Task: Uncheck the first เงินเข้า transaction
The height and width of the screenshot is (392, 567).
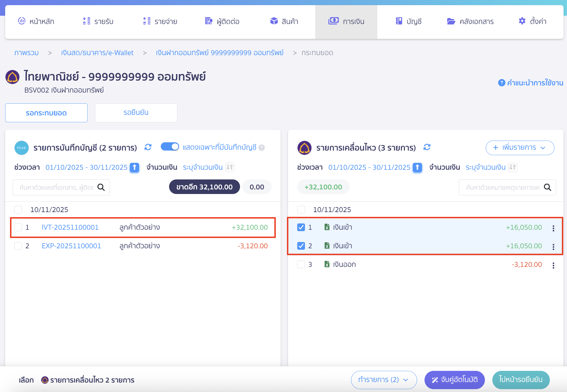Action: pyautogui.click(x=301, y=227)
